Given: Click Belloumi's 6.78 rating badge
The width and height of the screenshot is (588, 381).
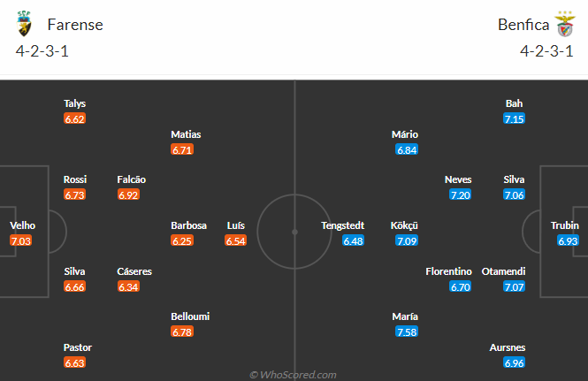Looking at the screenshot, I should point(182,331).
